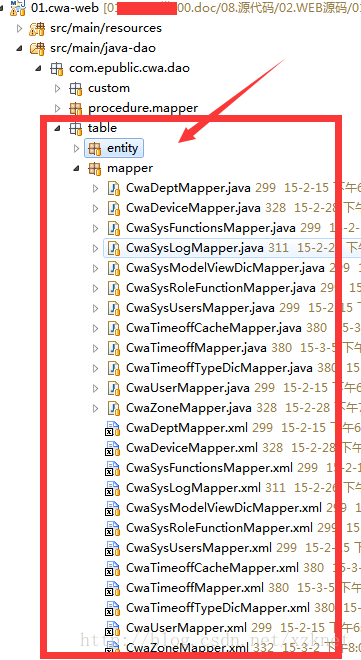The image size is (361, 660).
Task: Click the CwaTimeoffMapper.xml file icon
Action: pos(112,589)
